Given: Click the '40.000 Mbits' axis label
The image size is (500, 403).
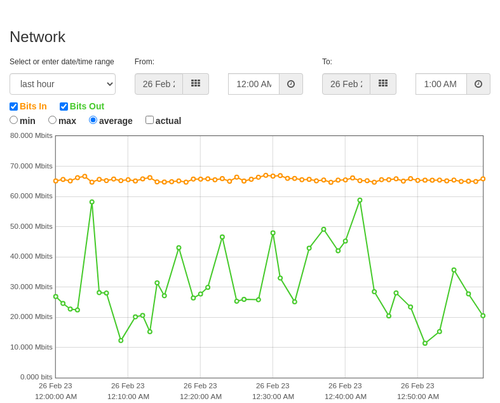Looking at the screenshot, I should (x=31, y=256).
